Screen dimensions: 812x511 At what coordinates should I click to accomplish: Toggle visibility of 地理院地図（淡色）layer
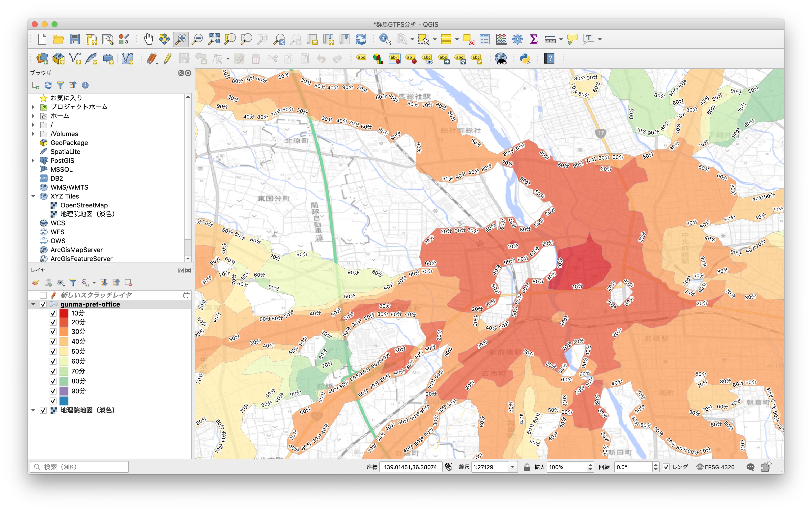coord(43,411)
